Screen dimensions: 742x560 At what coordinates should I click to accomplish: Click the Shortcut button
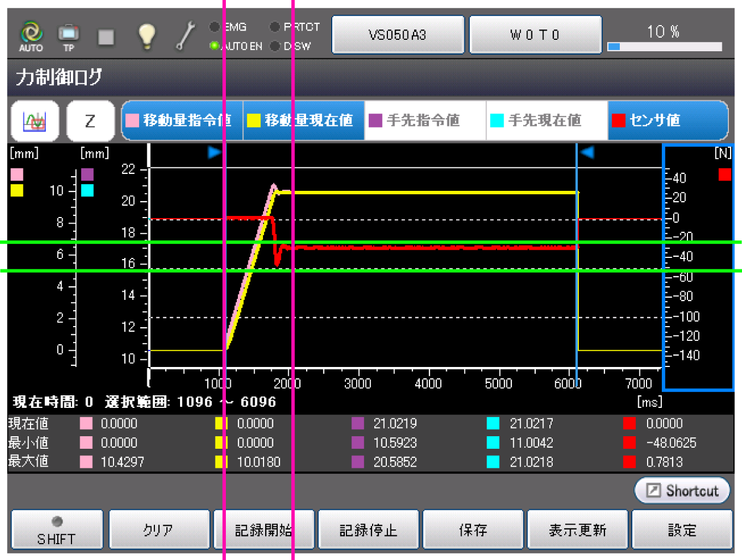tap(681, 490)
